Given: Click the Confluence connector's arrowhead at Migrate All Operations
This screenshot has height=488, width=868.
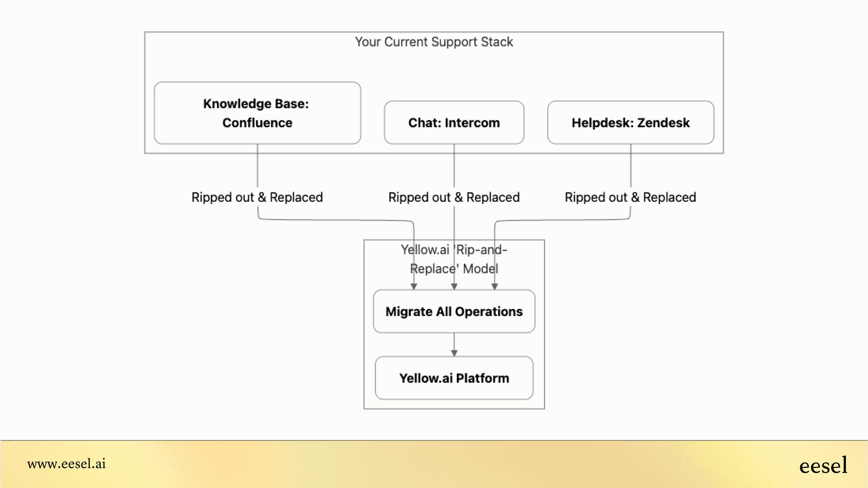Looking at the screenshot, I should point(414,287).
